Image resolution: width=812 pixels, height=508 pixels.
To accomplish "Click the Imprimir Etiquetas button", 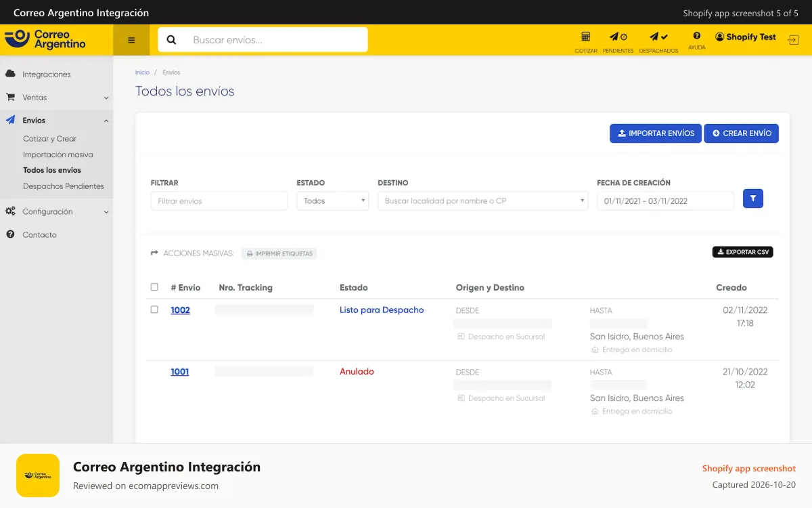I will click(279, 253).
